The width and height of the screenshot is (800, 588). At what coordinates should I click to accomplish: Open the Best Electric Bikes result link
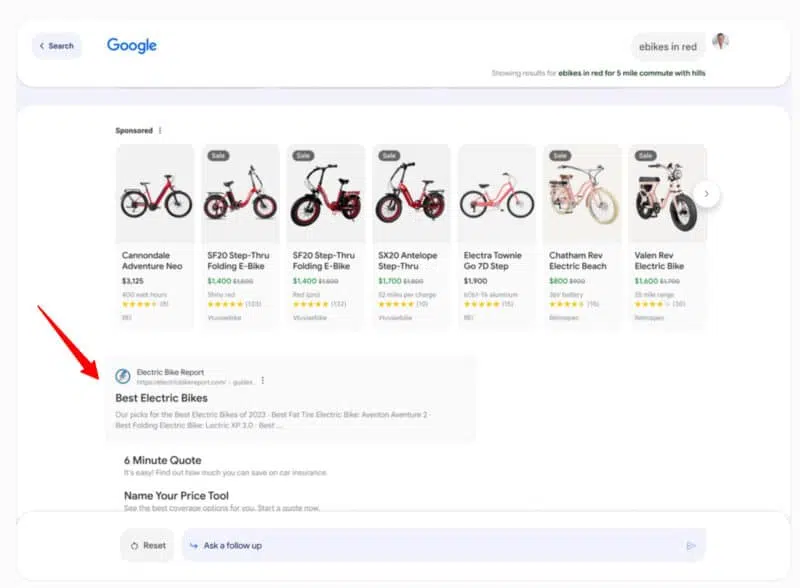pyautogui.click(x=162, y=398)
